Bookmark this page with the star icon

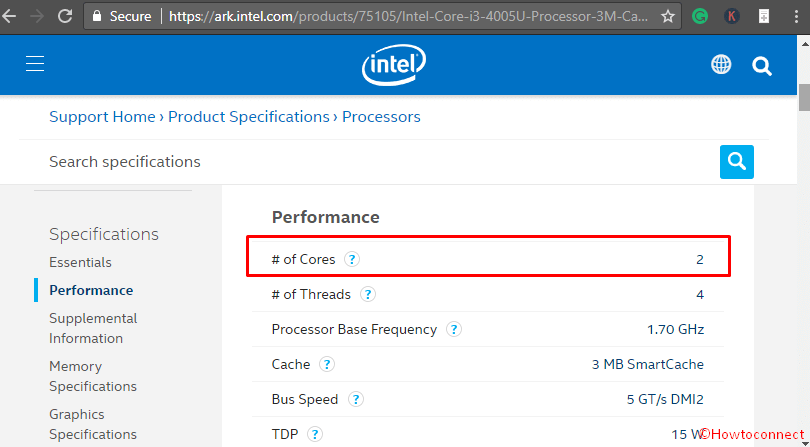[668, 17]
